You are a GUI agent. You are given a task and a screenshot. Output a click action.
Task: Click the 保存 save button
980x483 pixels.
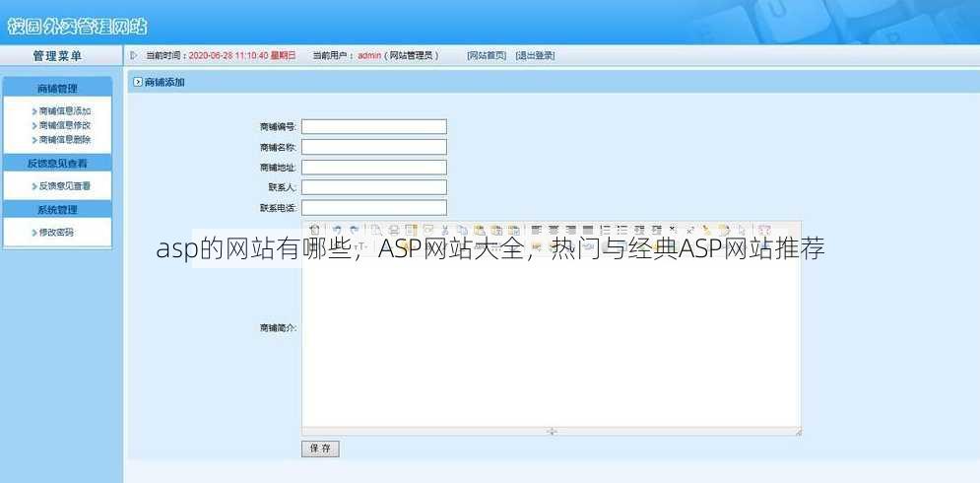coord(321,448)
